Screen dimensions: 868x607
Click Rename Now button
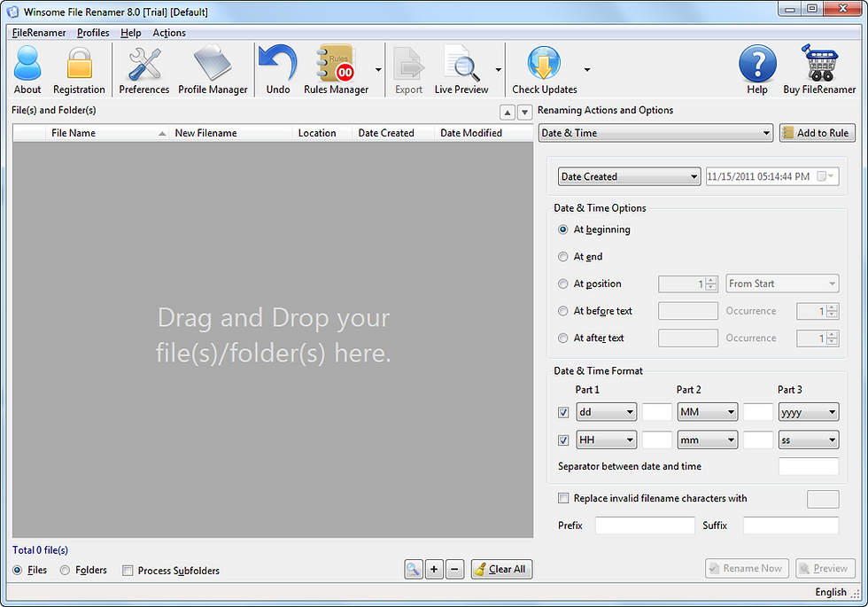tap(746, 568)
